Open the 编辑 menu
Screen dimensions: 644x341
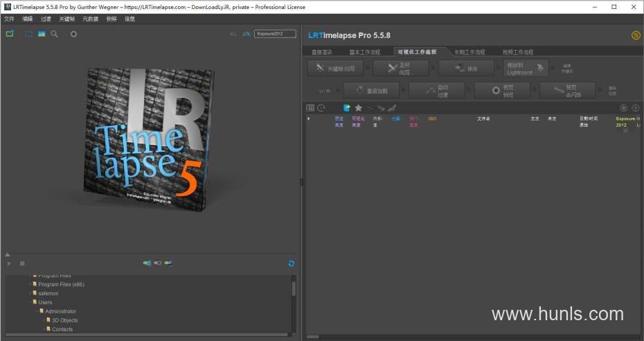pos(28,19)
